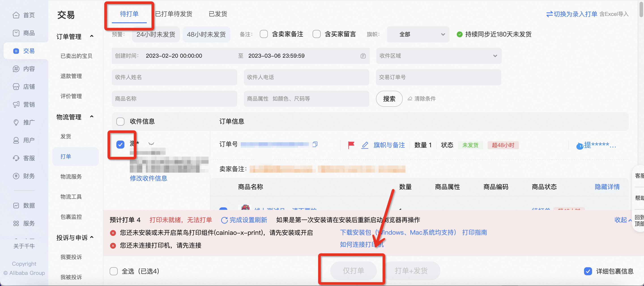This screenshot has height=286, width=644.
Task: Click the 搜索 search button
Action: click(389, 99)
